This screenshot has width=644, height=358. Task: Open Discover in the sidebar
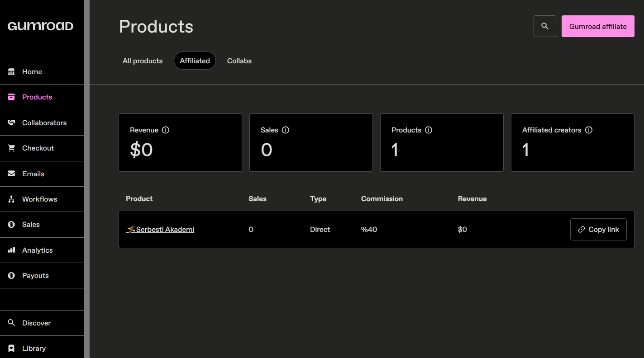pyautogui.click(x=42, y=323)
